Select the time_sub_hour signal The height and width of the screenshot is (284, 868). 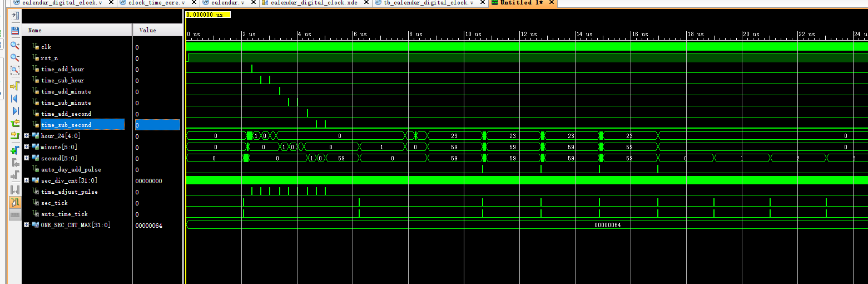[x=62, y=80]
